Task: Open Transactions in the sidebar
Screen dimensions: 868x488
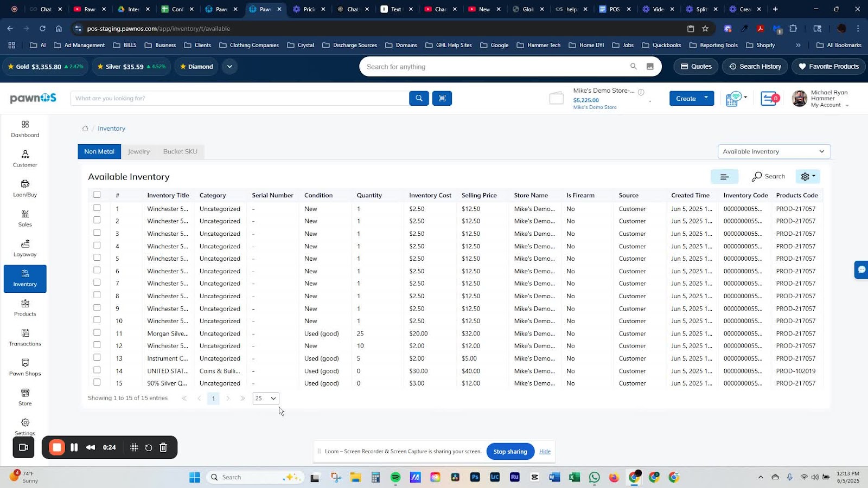Action: pos(25,338)
